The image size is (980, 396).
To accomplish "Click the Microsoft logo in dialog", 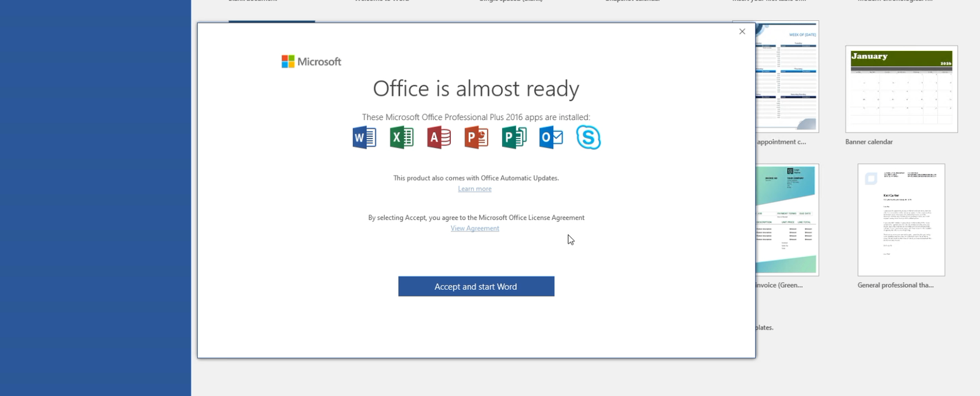I will coord(311,61).
